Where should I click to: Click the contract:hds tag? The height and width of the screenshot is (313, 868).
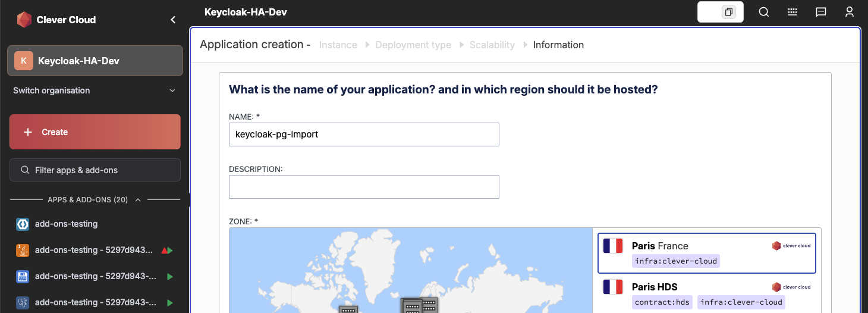pos(662,302)
